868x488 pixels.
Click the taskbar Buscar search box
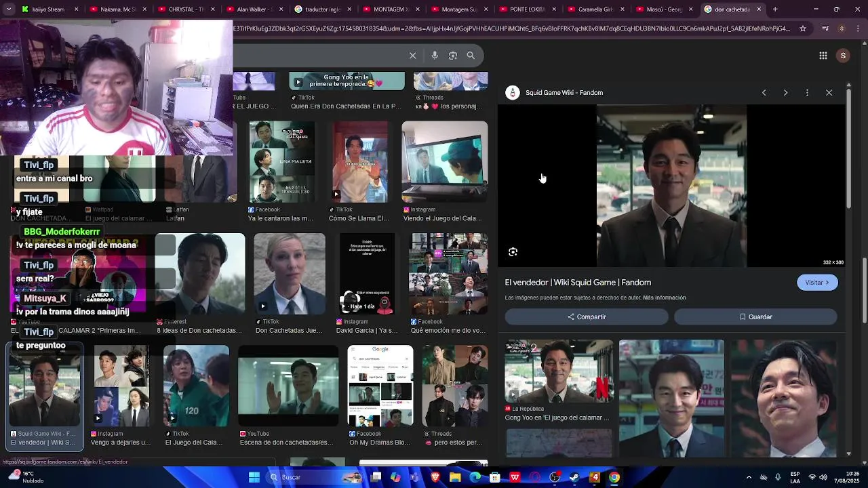tap(314, 477)
